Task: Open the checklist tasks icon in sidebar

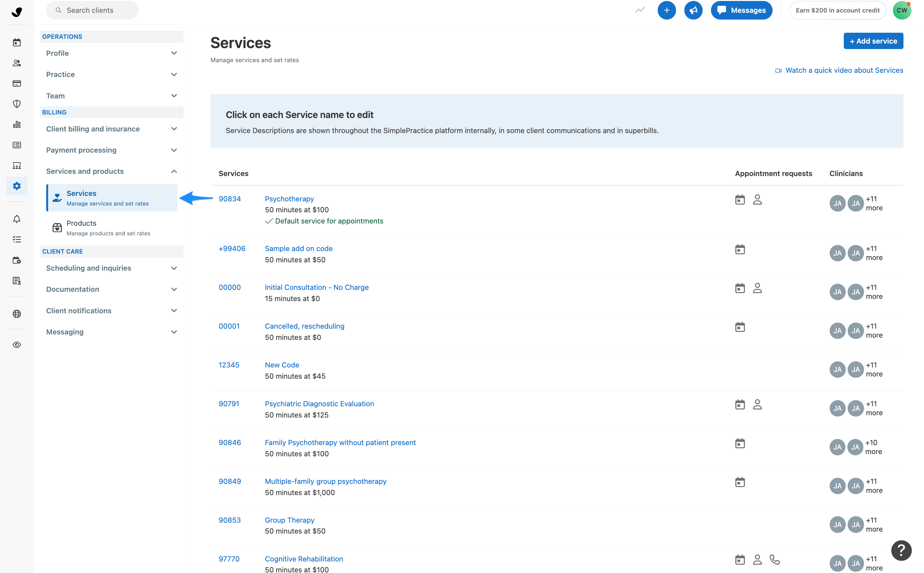Action: pos(17,240)
